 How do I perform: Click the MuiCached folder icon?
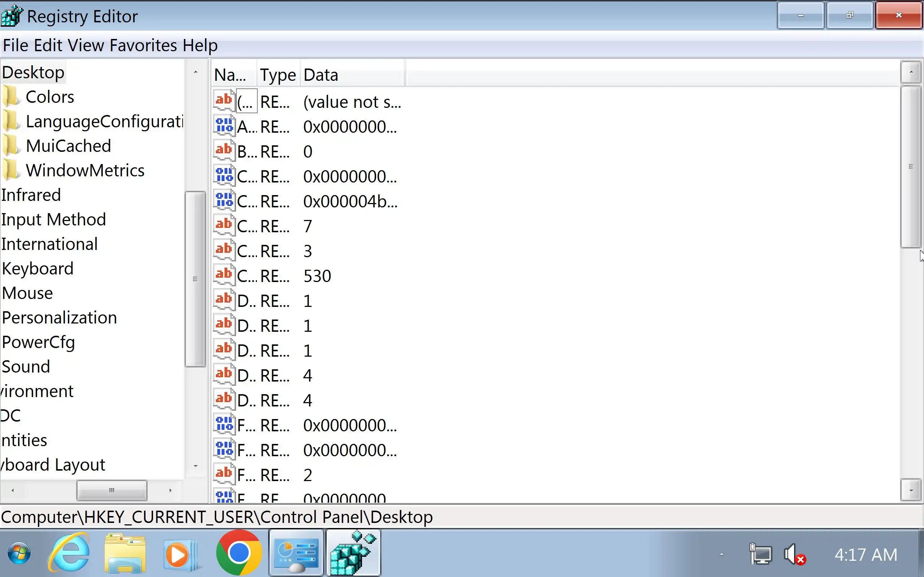pyautogui.click(x=11, y=146)
